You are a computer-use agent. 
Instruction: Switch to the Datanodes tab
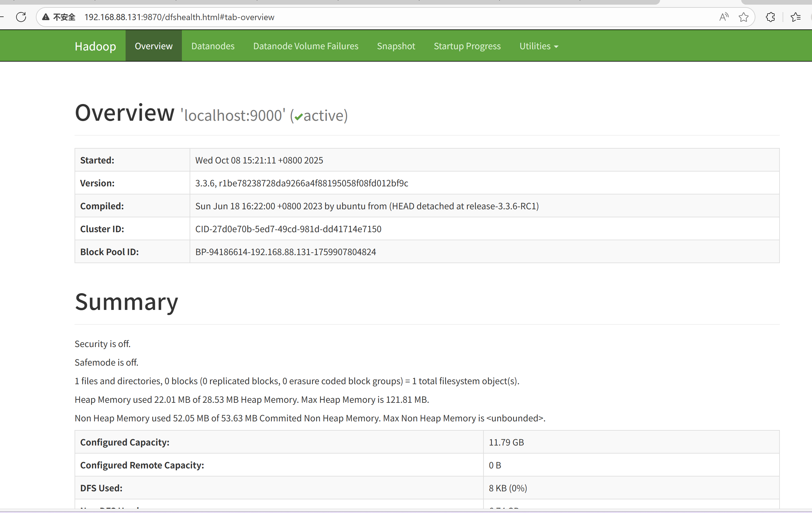click(213, 46)
